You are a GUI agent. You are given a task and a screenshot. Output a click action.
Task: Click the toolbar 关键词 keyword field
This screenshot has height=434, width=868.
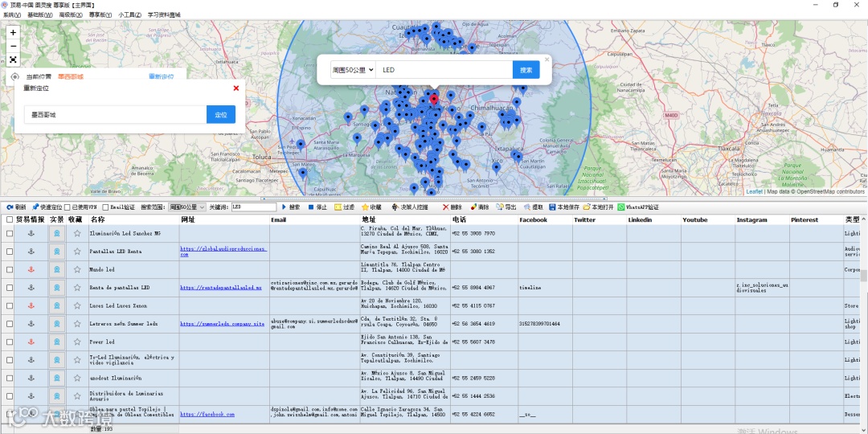point(253,207)
